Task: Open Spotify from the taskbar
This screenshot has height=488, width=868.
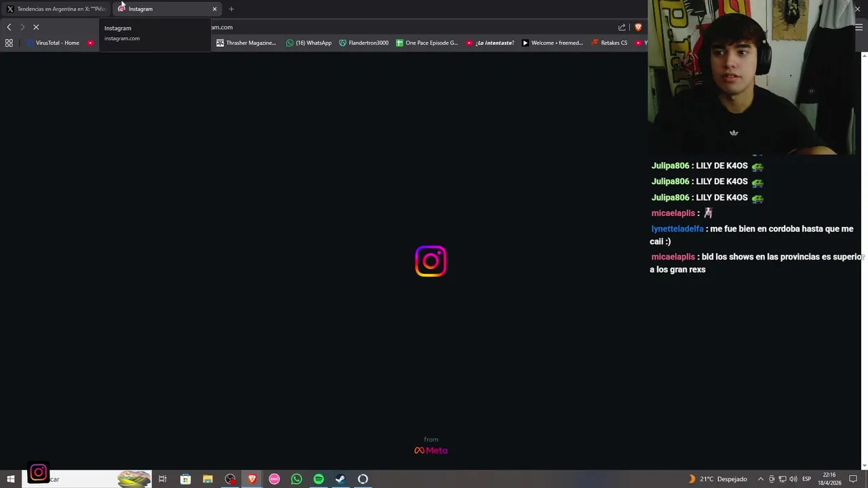Action: [319, 479]
